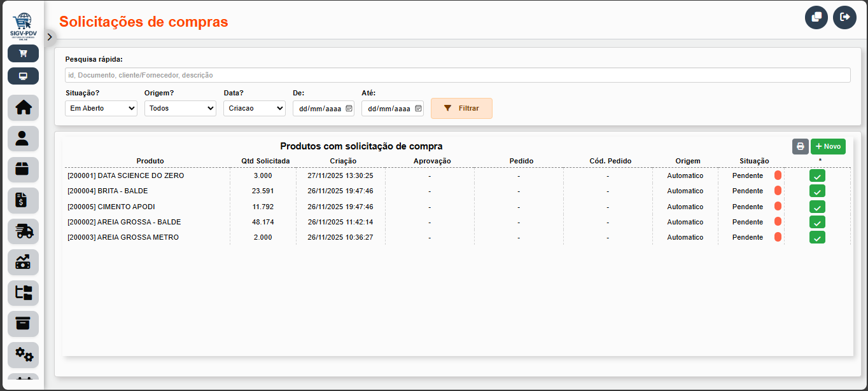Click the logout icon at top right
The image size is (868, 391).
pyautogui.click(x=844, y=17)
